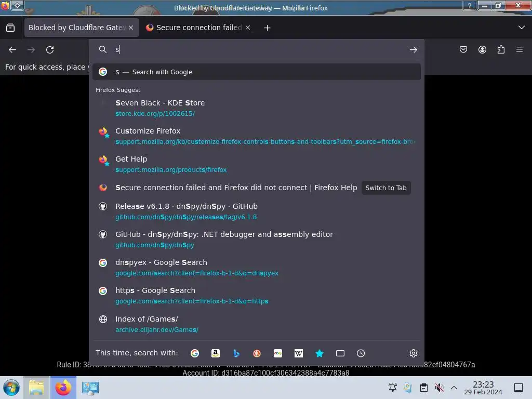532x399 pixels.
Task: Search open tabs with the tab icon
Action: [340, 353]
